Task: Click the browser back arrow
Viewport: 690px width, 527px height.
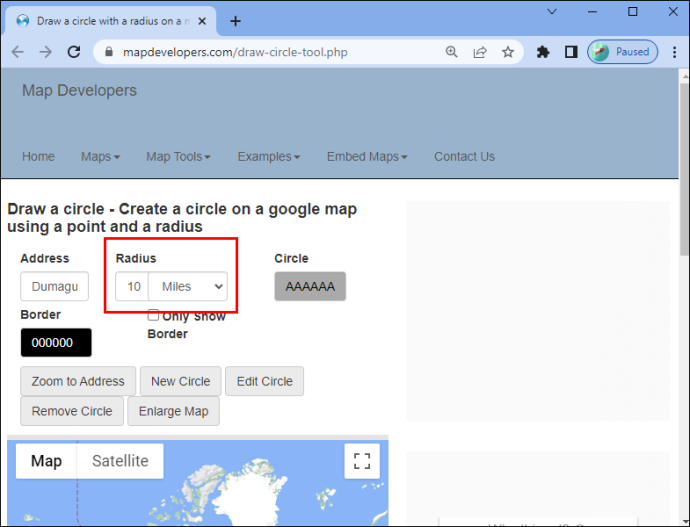Action: [x=18, y=52]
